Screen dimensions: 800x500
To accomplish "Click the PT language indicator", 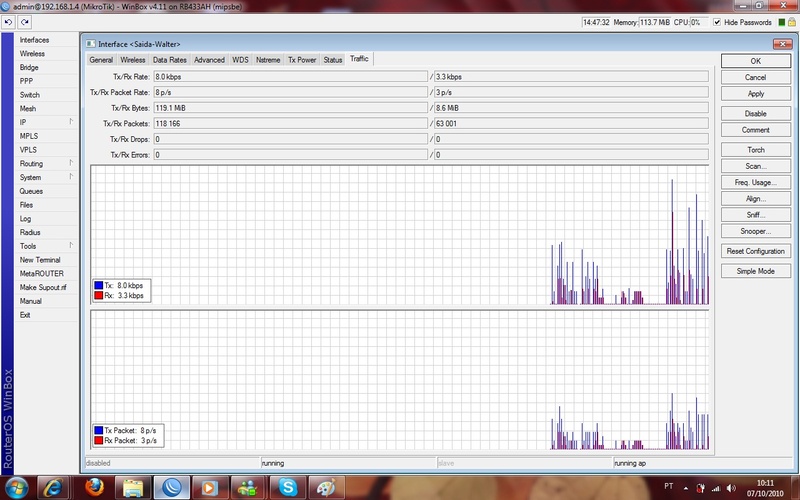I will point(669,486).
